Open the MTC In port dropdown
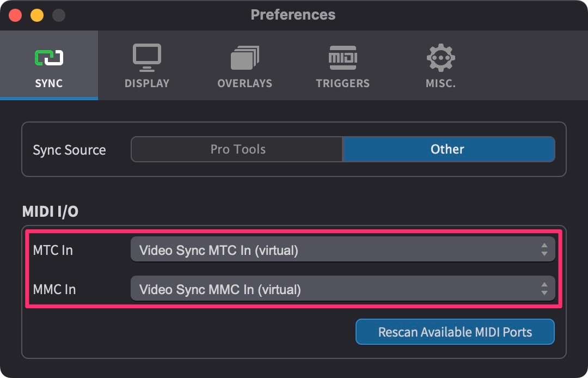588x378 pixels. click(343, 249)
